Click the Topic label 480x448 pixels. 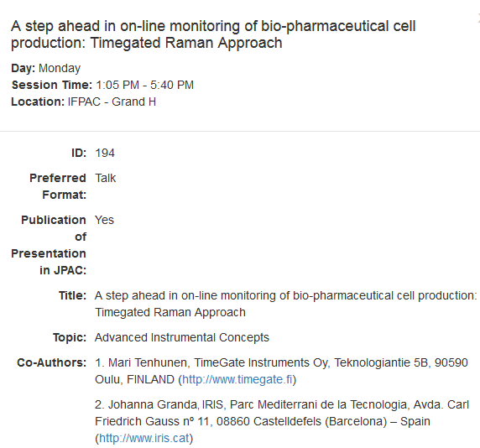70,337
